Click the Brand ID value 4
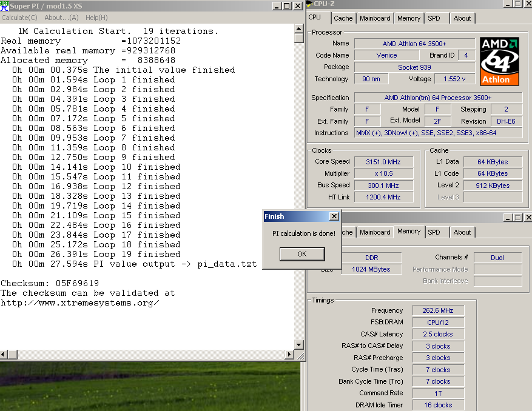 466,55
